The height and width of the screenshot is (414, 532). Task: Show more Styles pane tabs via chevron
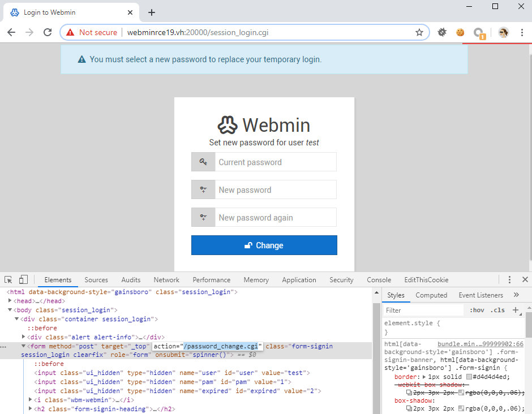point(516,295)
